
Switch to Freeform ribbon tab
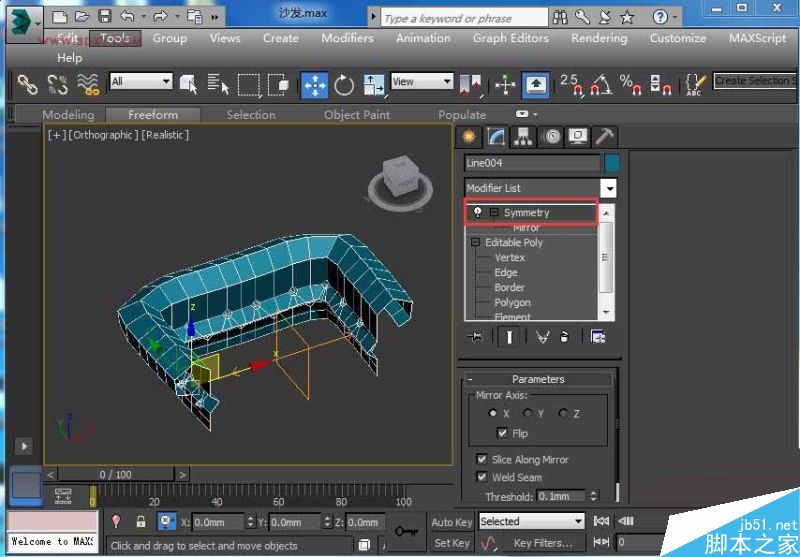point(153,115)
